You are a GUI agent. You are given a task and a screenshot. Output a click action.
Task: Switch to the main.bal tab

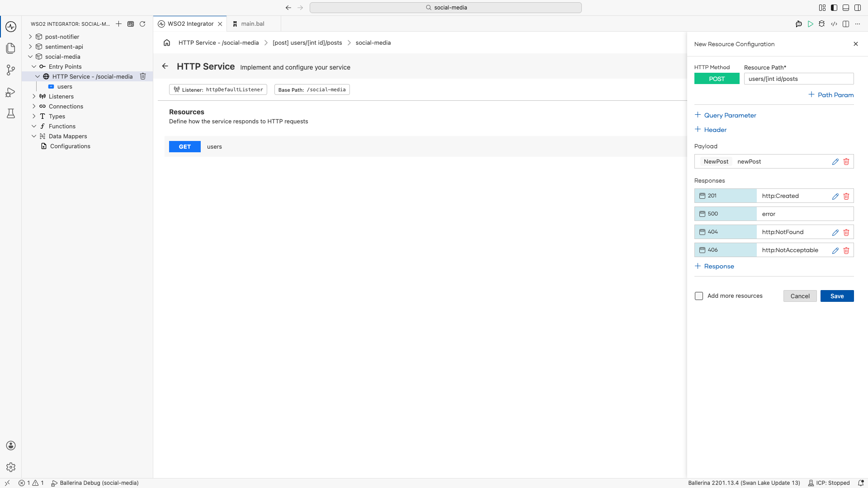(253, 24)
